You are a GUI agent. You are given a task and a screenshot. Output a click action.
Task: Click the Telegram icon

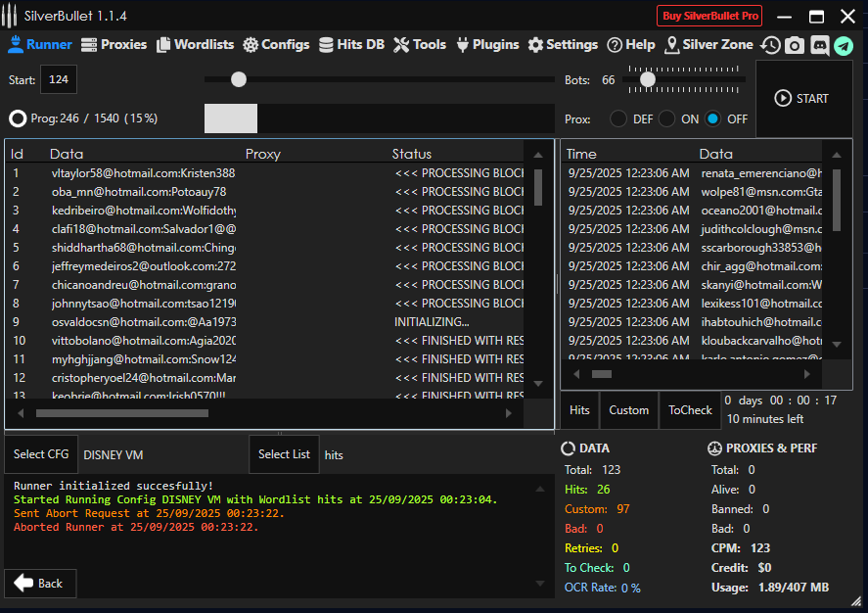pyautogui.click(x=843, y=45)
